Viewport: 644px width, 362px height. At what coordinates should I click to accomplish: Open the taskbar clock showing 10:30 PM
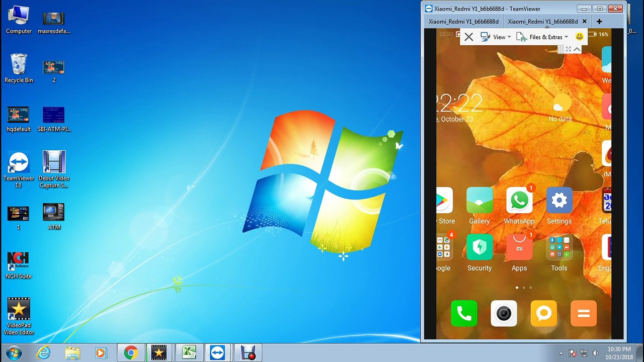coord(619,353)
